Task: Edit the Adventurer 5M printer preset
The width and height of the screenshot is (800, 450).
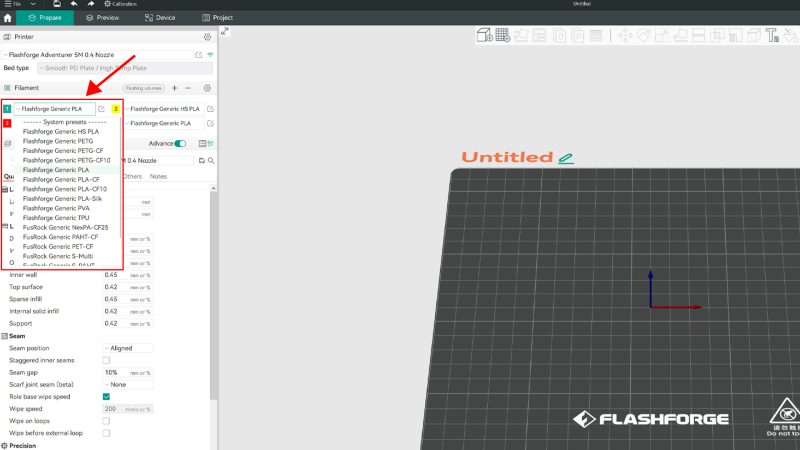Action: [x=198, y=55]
